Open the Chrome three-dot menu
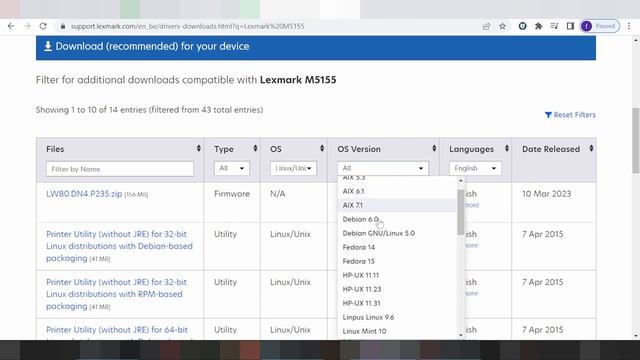Screen dimensions: 640x360 629,26
